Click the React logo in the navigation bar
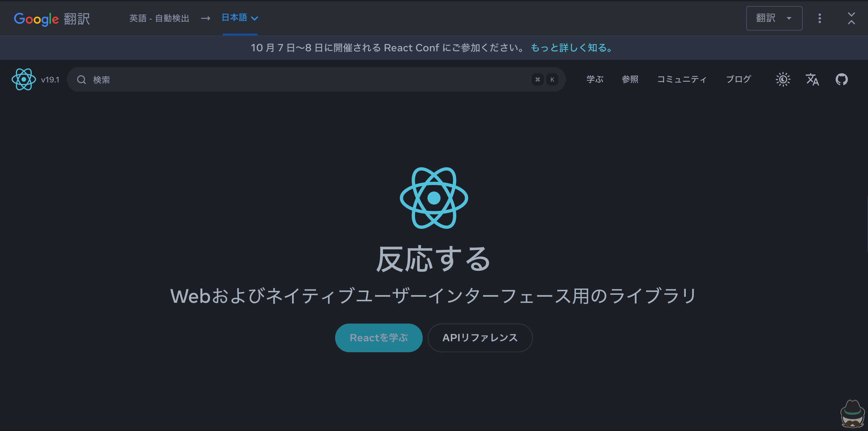Viewport: 868px width, 431px height. click(x=23, y=80)
